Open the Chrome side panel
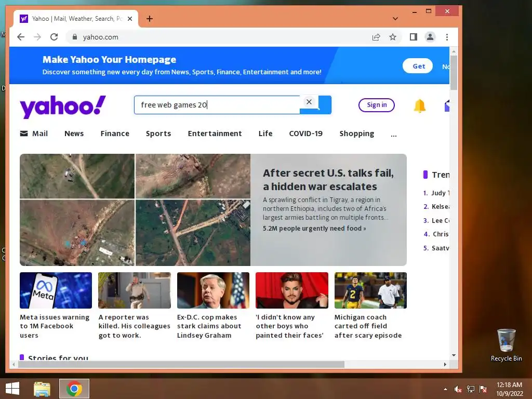The height and width of the screenshot is (399, 532). tap(413, 37)
